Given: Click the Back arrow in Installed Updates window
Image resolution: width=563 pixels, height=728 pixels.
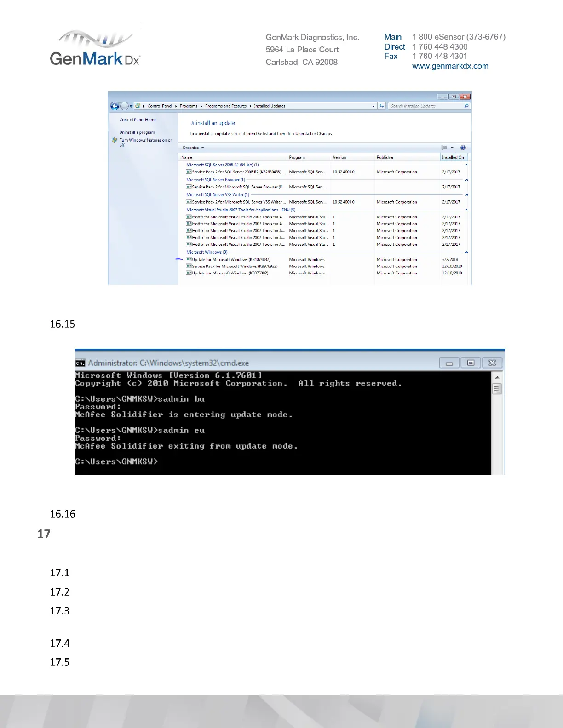Looking at the screenshot, I should coord(115,106).
